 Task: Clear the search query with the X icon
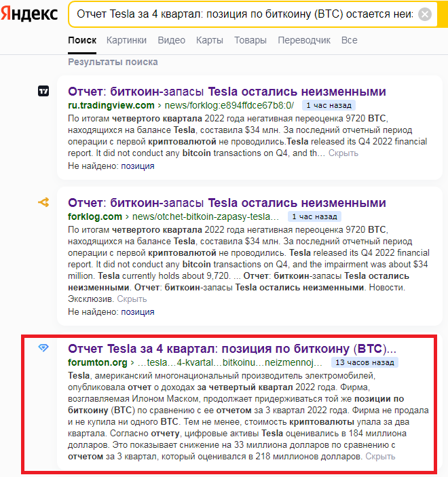424,14
